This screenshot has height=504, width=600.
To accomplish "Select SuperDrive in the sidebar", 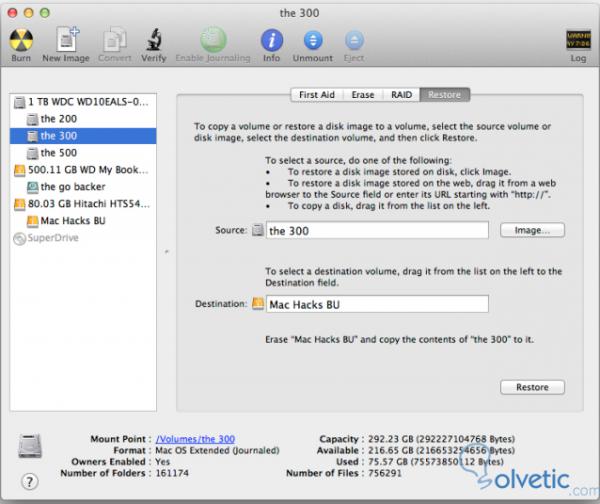I will pyautogui.click(x=83, y=238).
